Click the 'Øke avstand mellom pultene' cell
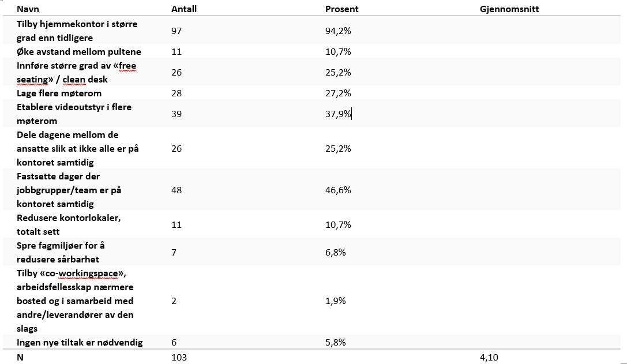This screenshot has height=364, width=627. [x=79, y=52]
